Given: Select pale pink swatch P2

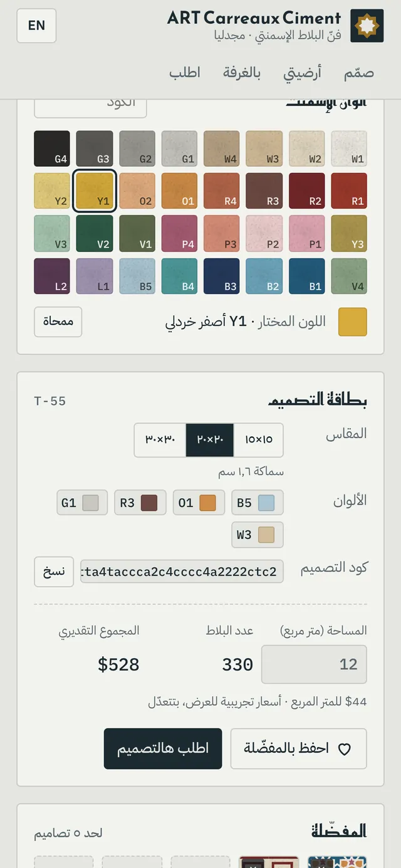Looking at the screenshot, I should click(x=264, y=233).
